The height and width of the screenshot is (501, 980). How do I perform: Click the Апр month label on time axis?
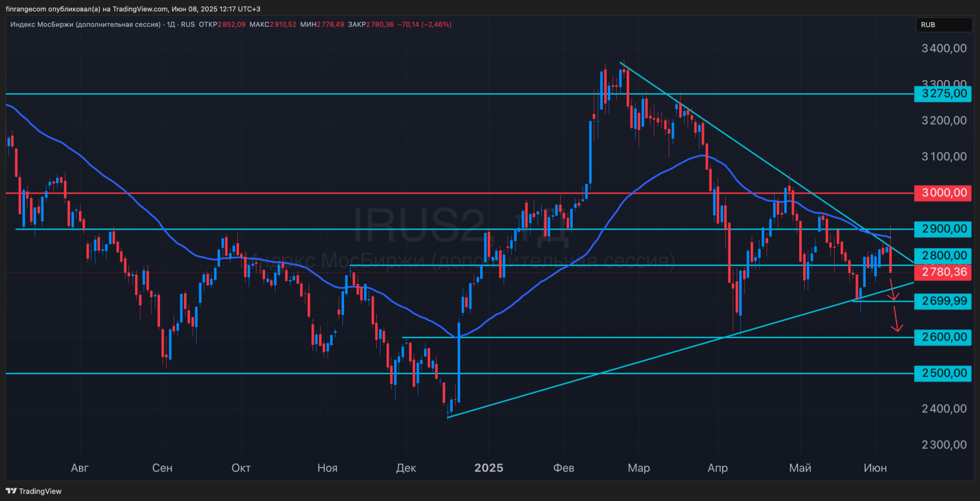coord(718,468)
